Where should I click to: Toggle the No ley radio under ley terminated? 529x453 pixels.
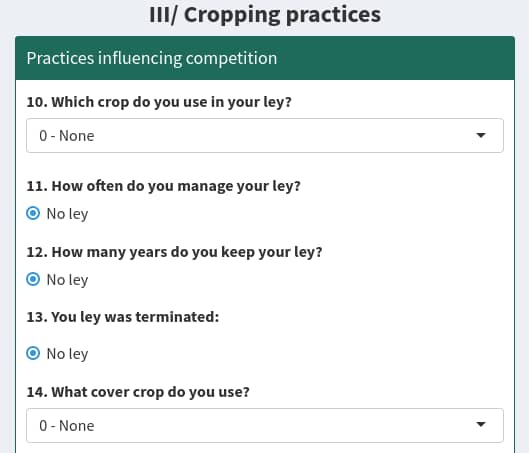point(33,353)
